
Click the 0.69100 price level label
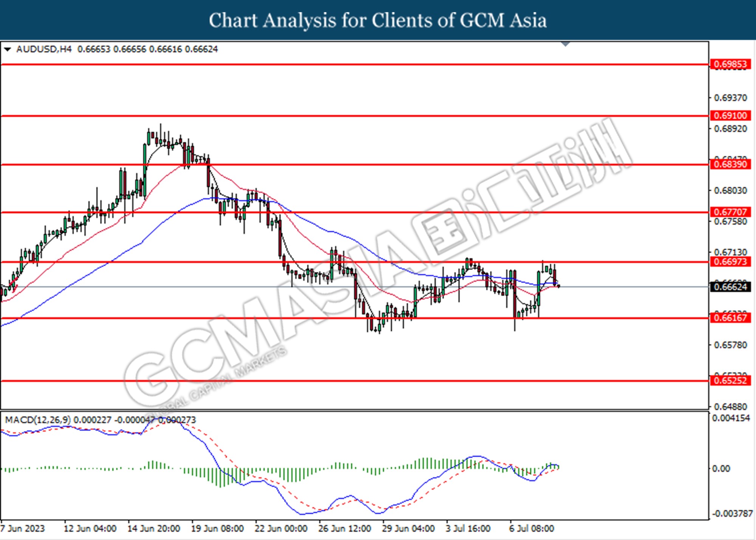730,116
